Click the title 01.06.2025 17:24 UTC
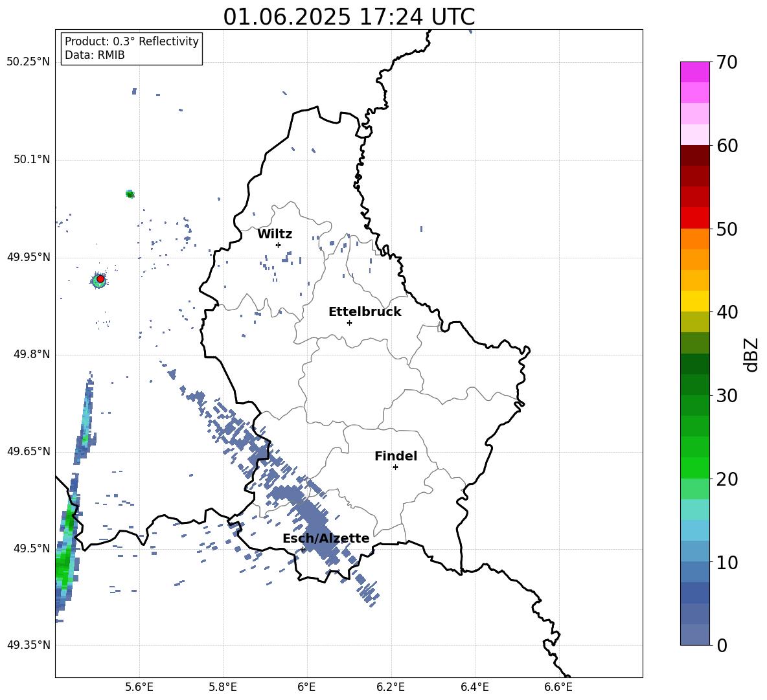Image resolution: width=767 pixels, height=700 pixels. pos(349,17)
